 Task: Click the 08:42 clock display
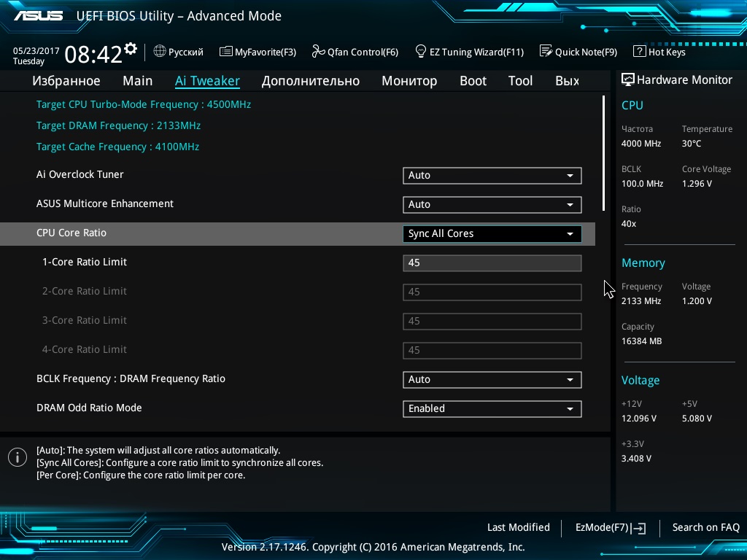[x=93, y=54]
